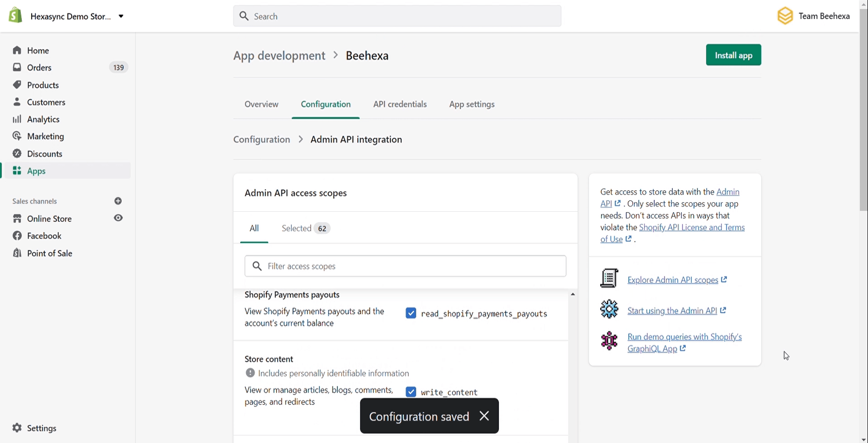Open Settings at the sidebar bottom
The width and height of the screenshot is (868, 443).
42,428
